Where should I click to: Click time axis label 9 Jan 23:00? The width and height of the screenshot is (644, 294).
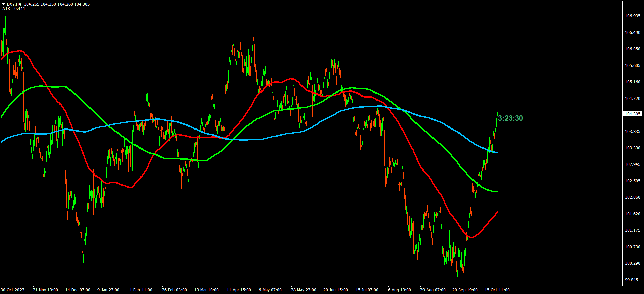click(108, 290)
